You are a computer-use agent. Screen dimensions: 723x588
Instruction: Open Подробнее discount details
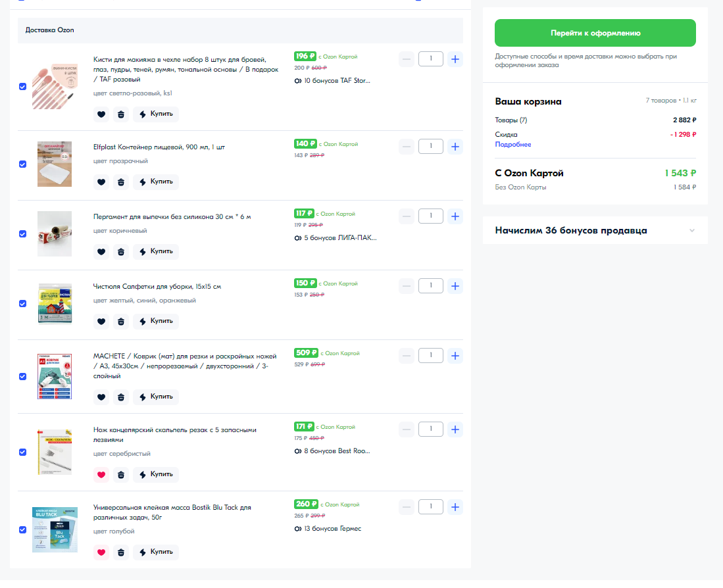[512, 144]
